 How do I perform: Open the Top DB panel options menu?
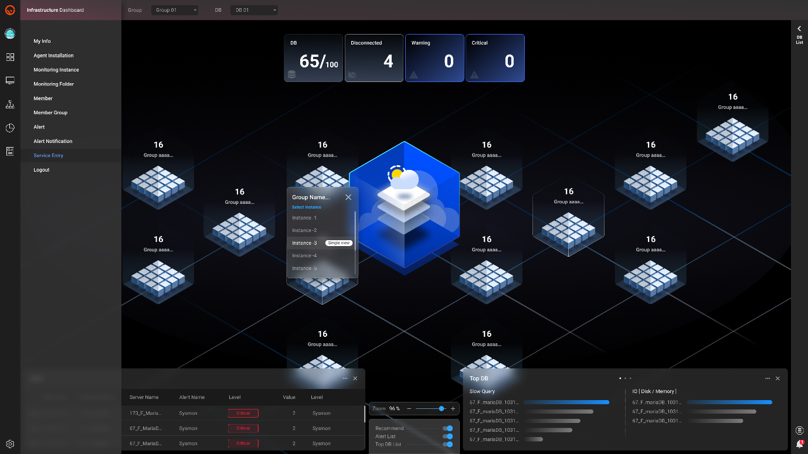click(767, 378)
